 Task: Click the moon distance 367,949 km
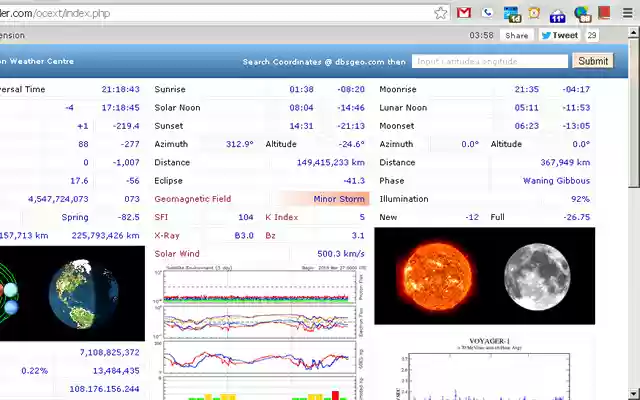(565, 162)
